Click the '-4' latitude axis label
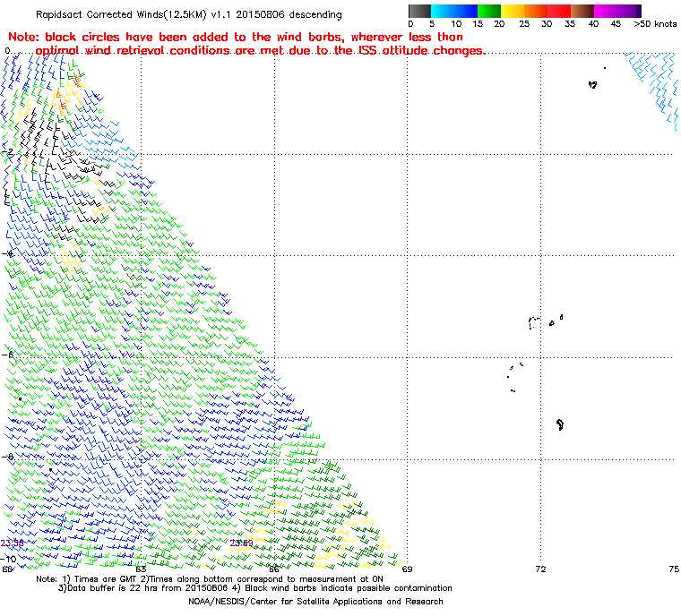Image resolution: width=681 pixels, height=616 pixels. tap(7, 253)
